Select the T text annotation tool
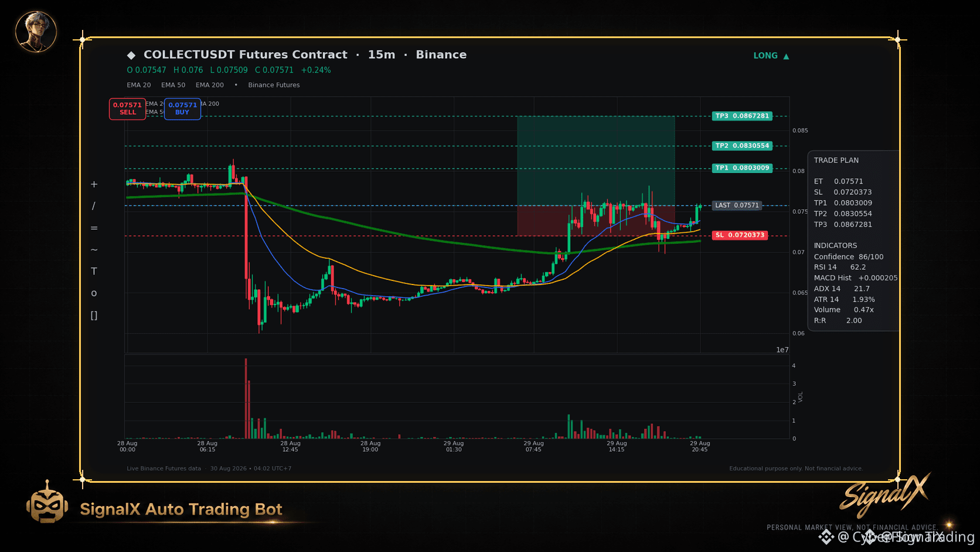 coord(94,271)
